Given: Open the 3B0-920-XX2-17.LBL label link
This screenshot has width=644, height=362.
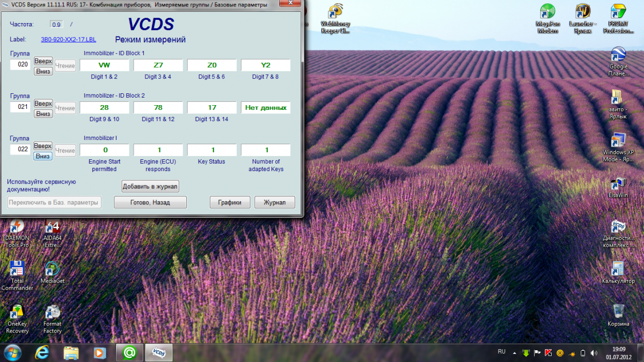Looking at the screenshot, I should (69, 40).
